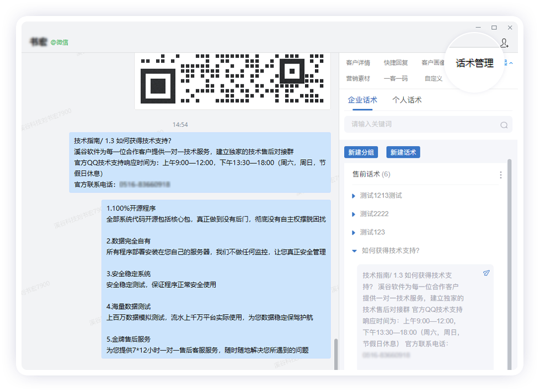Screen dimensions: 540x392
Task: Click the chat message about 技术指南/ 1.3
Action: coord(200,163)
